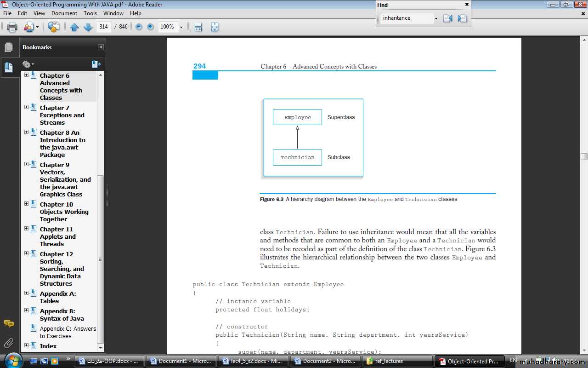Click the fit one full page icon
This screenshot has width=588, height=368.
click(x=215, y=27)
